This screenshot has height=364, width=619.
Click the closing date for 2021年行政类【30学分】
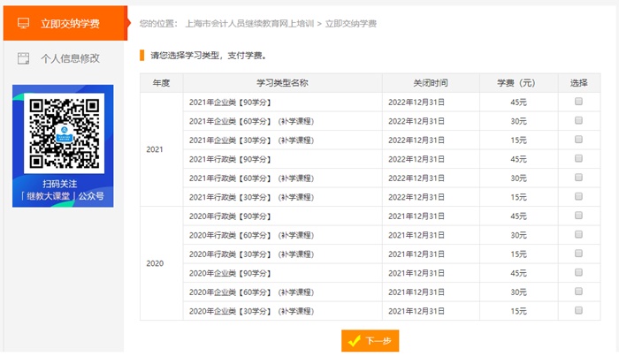click(416, 197)
